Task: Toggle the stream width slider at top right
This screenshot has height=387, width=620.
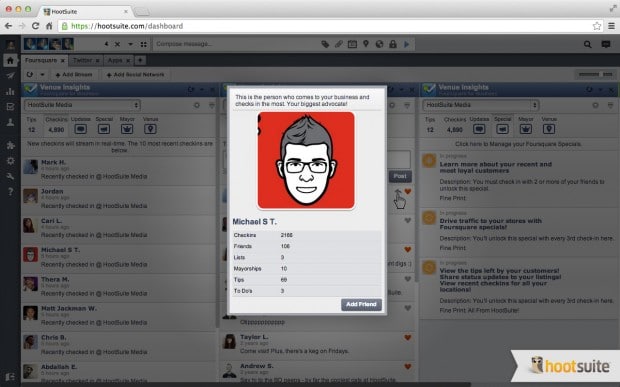Action: coord(595,74)
